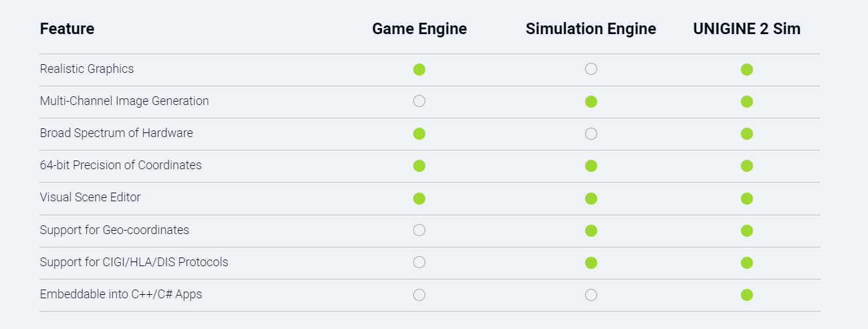Viewport: 868px width, 329px height.
Task: Click the Embeddable into C++/C# Apps label
Action: (121, 294)
